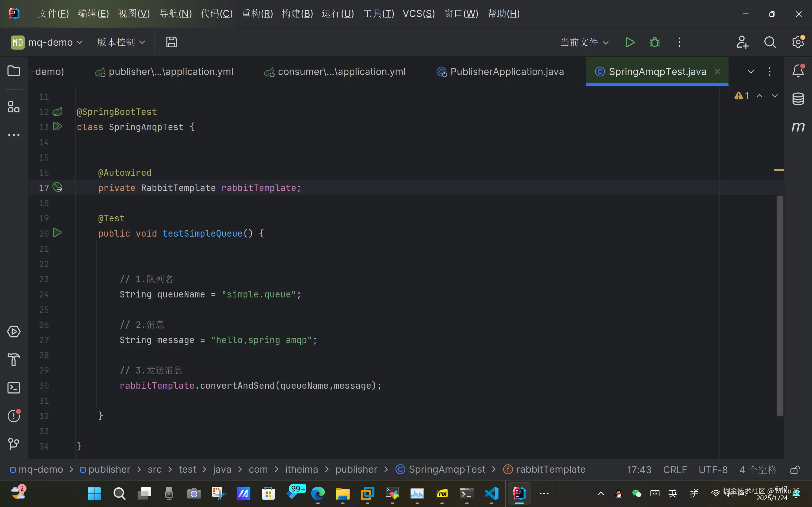This screenshot has width=812, height=507.
Task: Open the Git version control tool window
Action: [14, 444]
